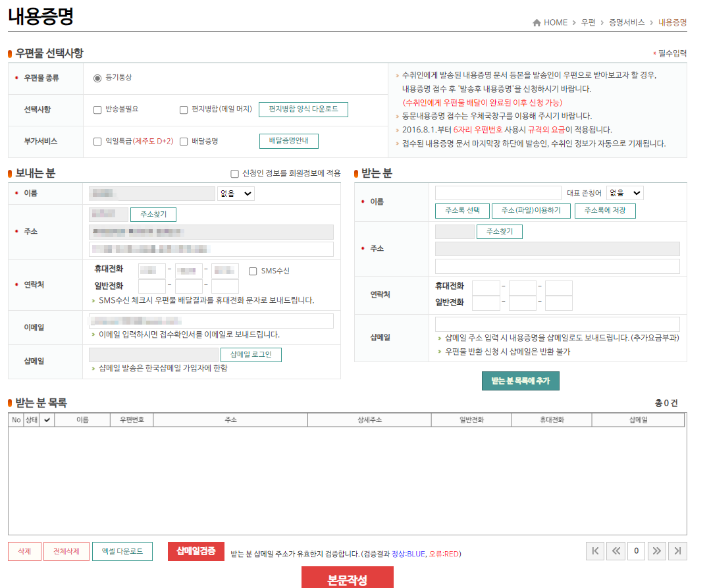Select the 등기통상 radio button
709x588 pixels.
(x=97, y=78)
